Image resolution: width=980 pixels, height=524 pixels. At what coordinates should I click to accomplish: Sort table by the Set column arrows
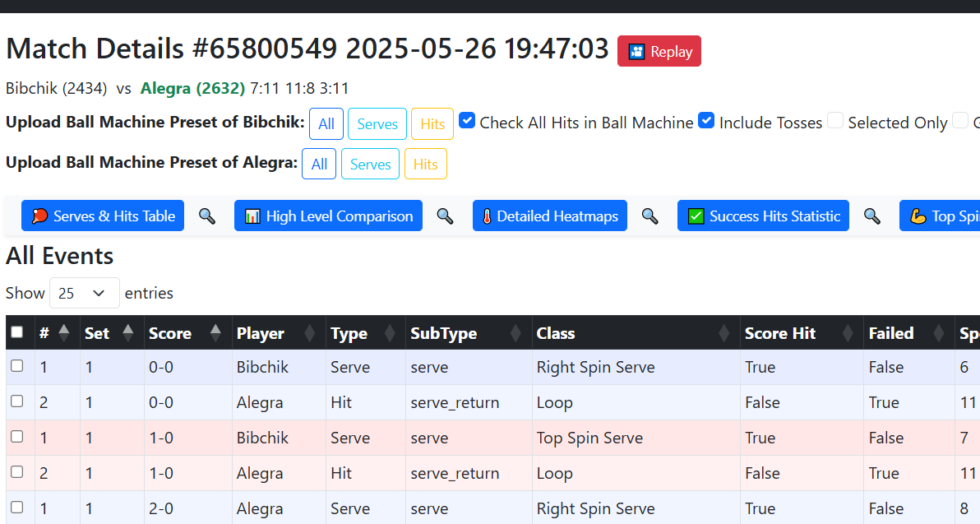click(127, 333)
